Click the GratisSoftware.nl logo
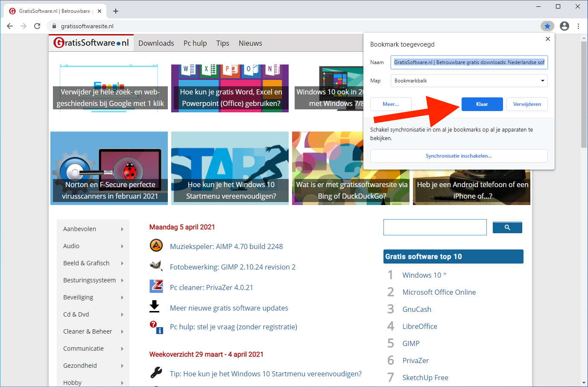The height and width of the screenshot is (387, 588). tap(91, 43)
